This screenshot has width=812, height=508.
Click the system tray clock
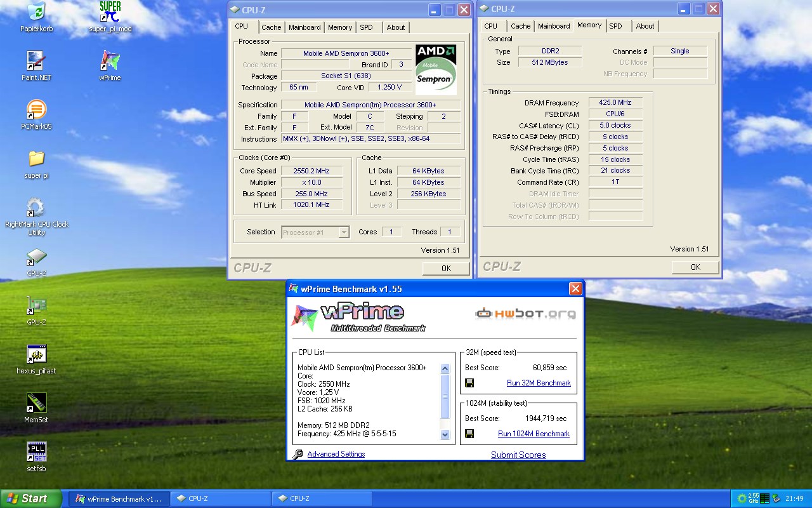click(794, 498)
